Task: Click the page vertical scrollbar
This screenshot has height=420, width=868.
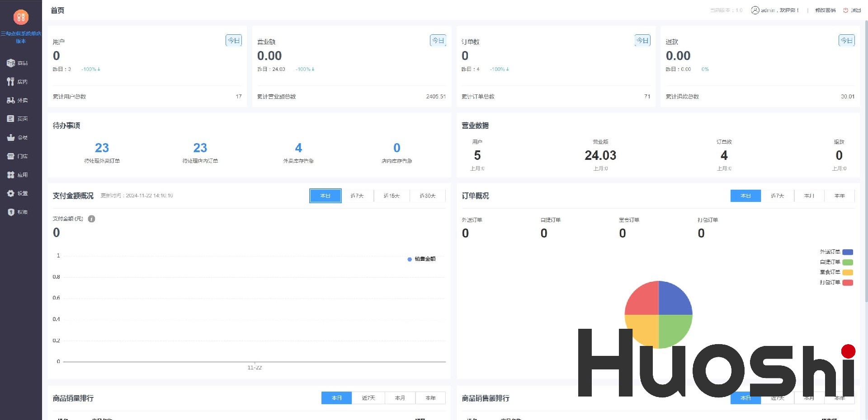Action: pyautogui.click(x=866, y=160)
